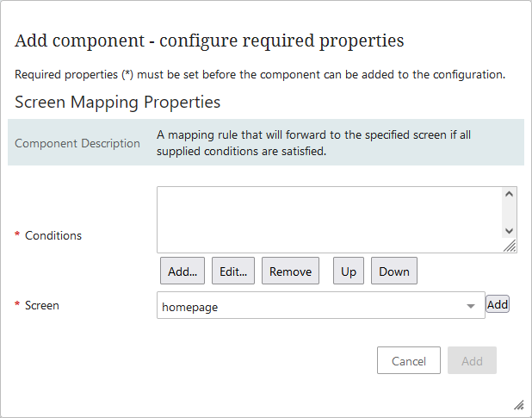Click the dialog's bottom-right resize handle
This screenshot has height=418, width=532.
tap(518, 404)
